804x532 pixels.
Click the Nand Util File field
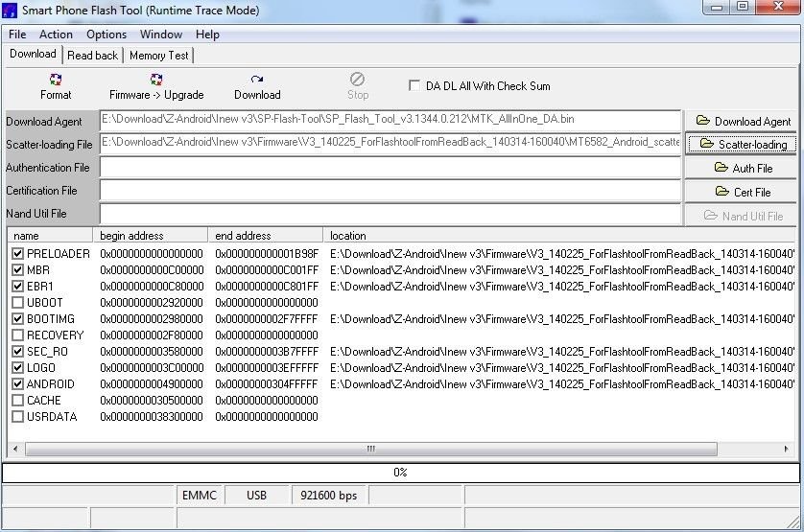click(x=390, y=214)
